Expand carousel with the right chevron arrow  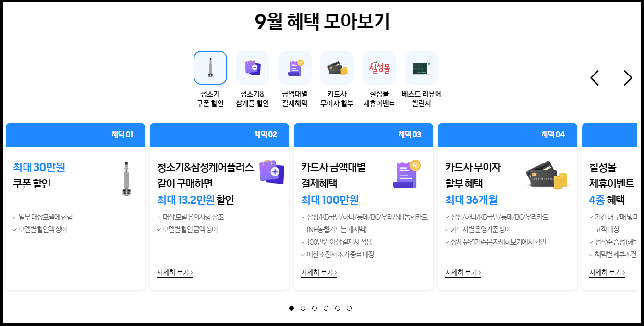tap(627, 77)
